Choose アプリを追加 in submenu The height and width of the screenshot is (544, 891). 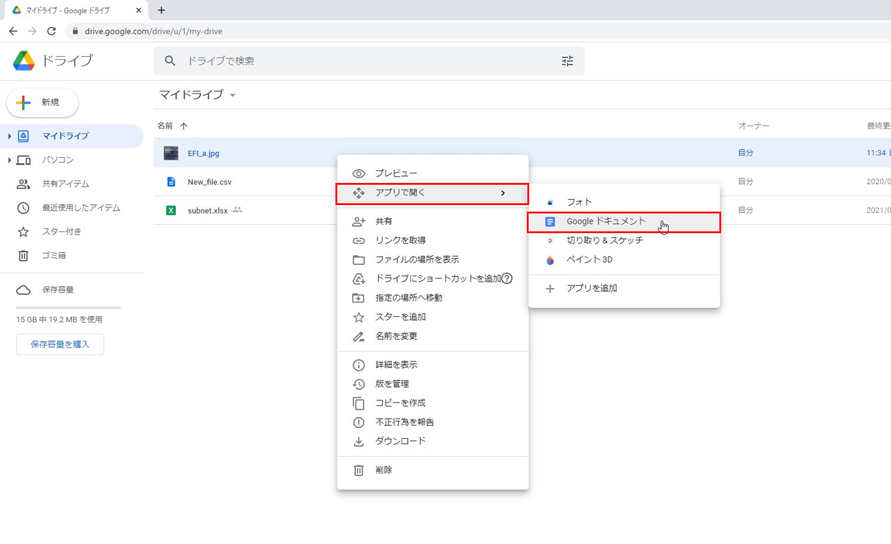(624, 289)
